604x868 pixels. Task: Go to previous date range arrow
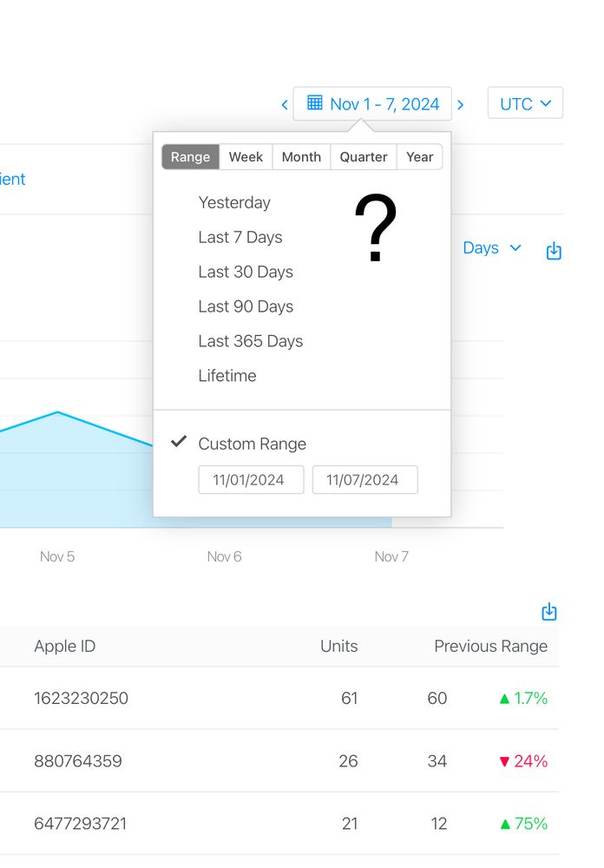[285, 105]
